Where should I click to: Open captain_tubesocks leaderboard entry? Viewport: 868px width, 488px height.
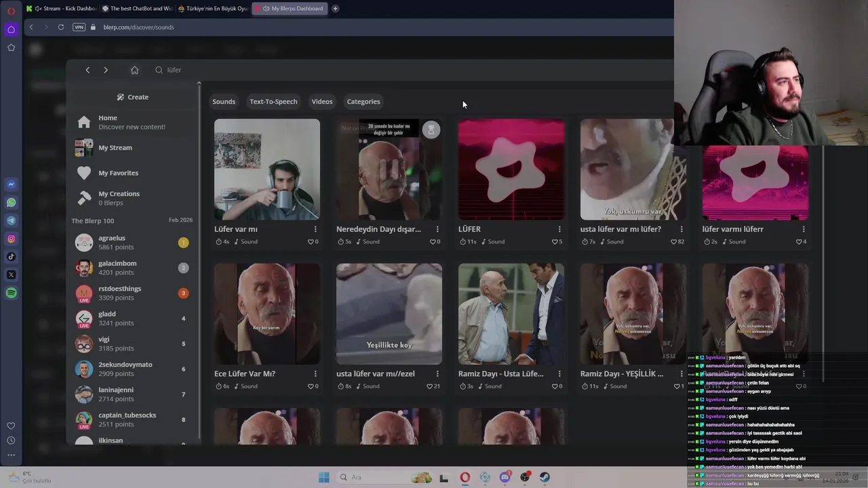[x=132, y=420]
